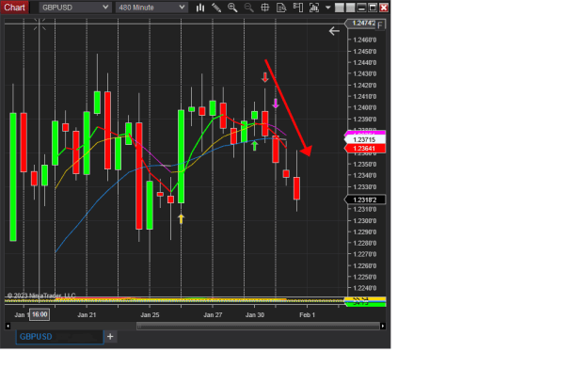This screenshot has width=588, height=368.
Task: Click the Jan 27 date label
Action: [x=213, y=314]
